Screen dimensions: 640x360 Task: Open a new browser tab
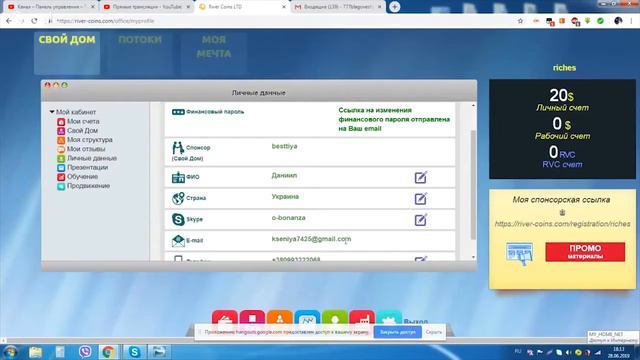(x=394, y=7)
